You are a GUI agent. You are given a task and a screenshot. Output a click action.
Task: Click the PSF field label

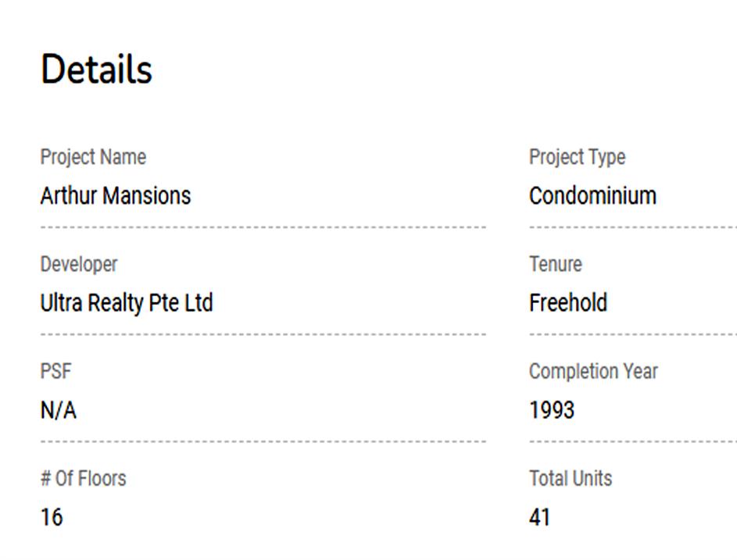click(55, 371)
